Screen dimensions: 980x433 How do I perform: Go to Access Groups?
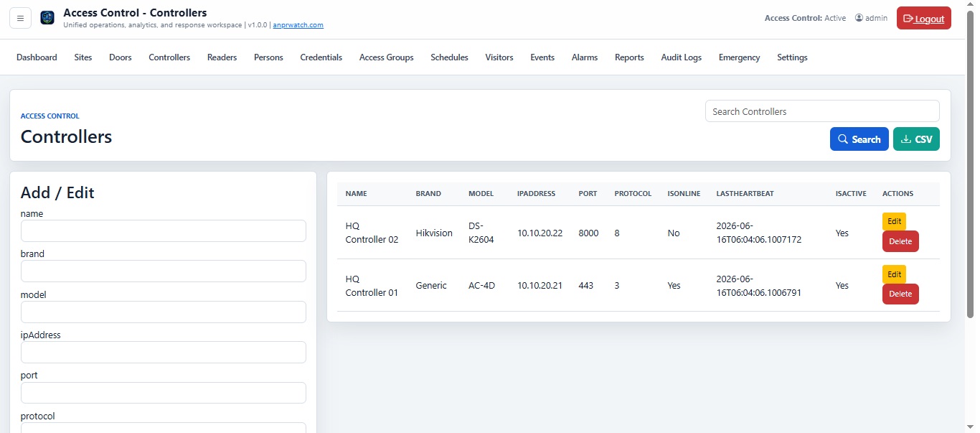point(386,57)
